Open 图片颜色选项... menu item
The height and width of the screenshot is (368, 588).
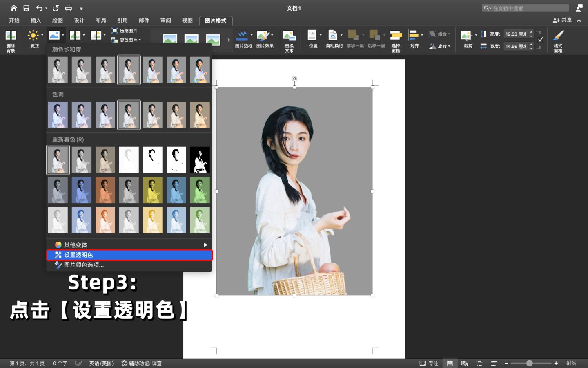pyautogui.click(x=129, y=265)
